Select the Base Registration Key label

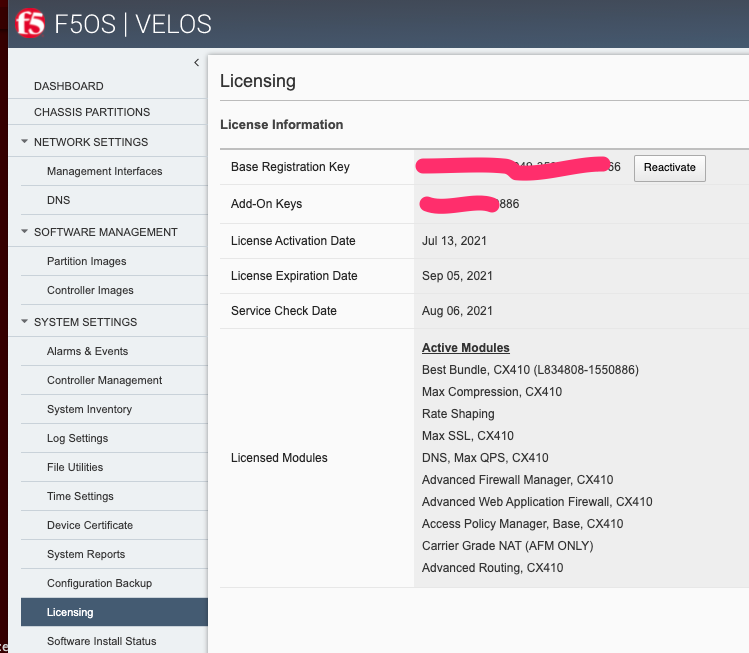click(x=290, y=167)
